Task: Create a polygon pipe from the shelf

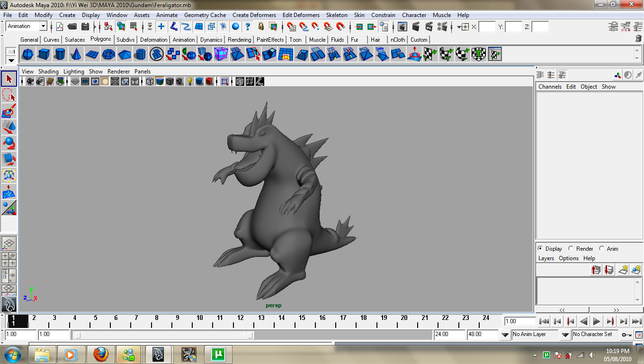Action: pos(140,55)
